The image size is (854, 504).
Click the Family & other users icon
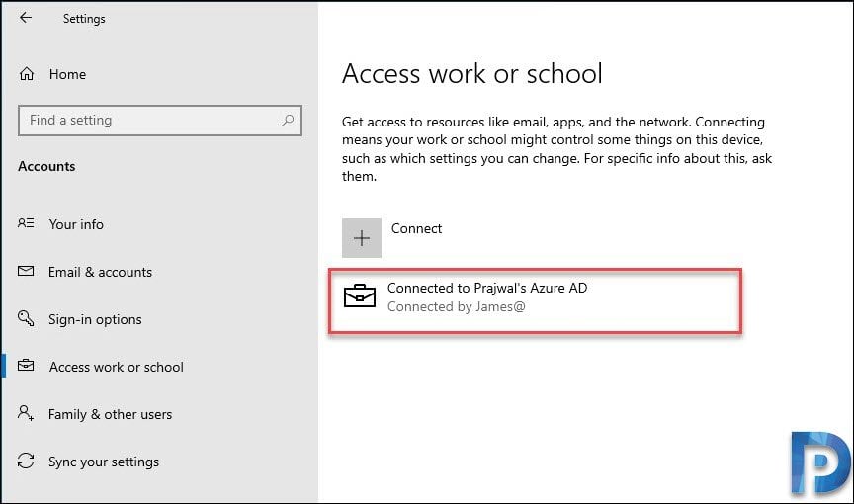pos(26,412)
